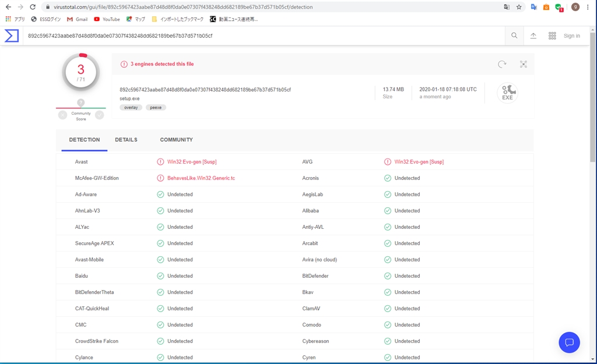Click the CrowdStrike Falcon engine name

pos(97,341)
